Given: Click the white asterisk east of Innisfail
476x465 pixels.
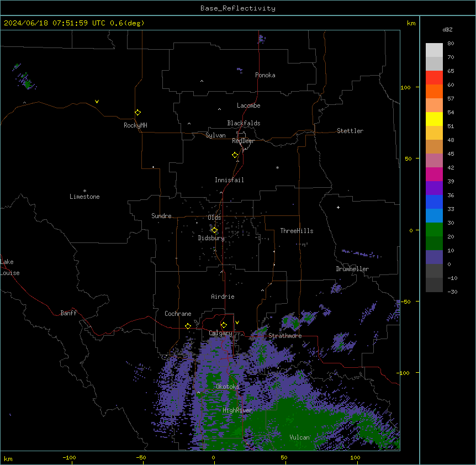Looking at the screenshot, I should coord(277,167).
